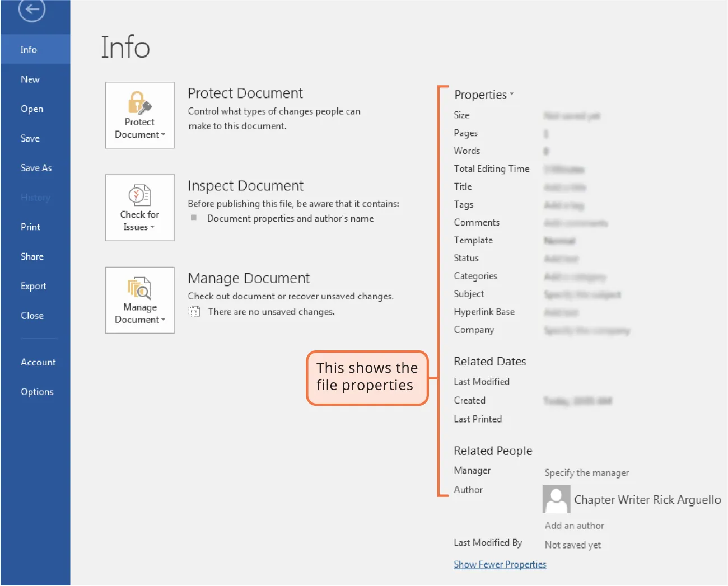This screenshot has width=728, height=586.
Task: Click the Add a tag property field
Action: (x=563, y=205)
